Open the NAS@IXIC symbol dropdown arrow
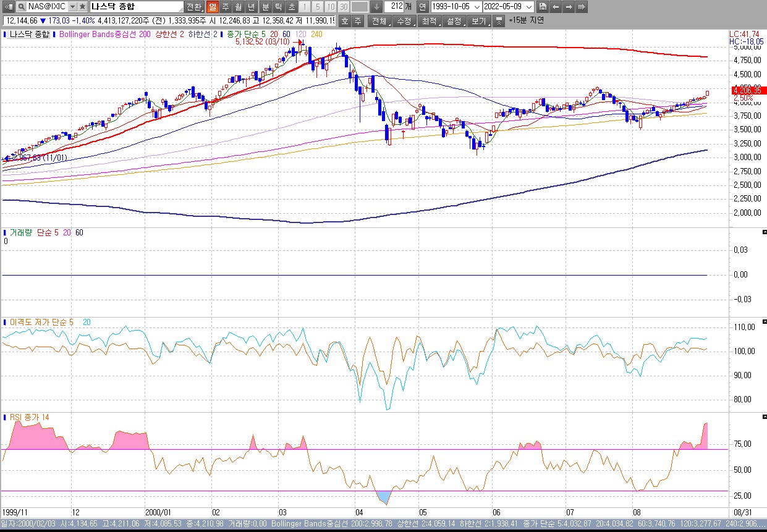The height and width of the screenshot is (532, 767). click(72, 7)
